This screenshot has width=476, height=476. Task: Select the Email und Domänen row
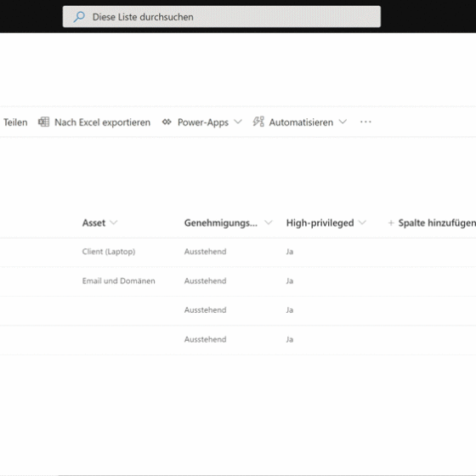(x=238, y=281)
